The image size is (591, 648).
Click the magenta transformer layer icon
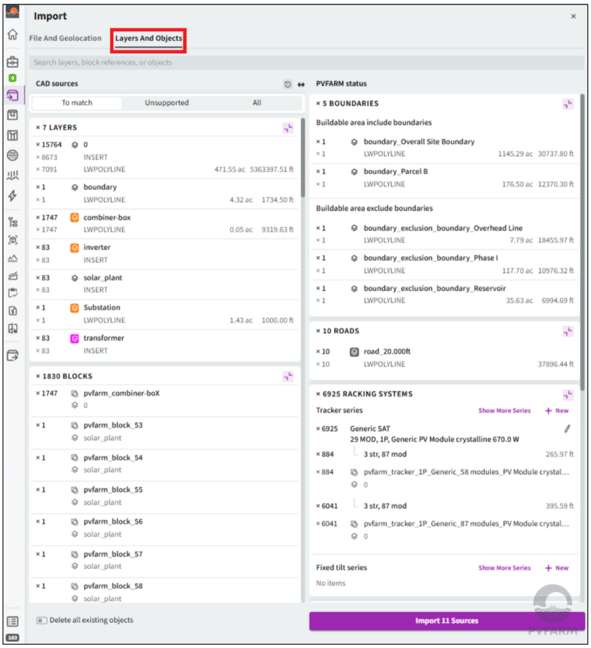click(74, 338)
